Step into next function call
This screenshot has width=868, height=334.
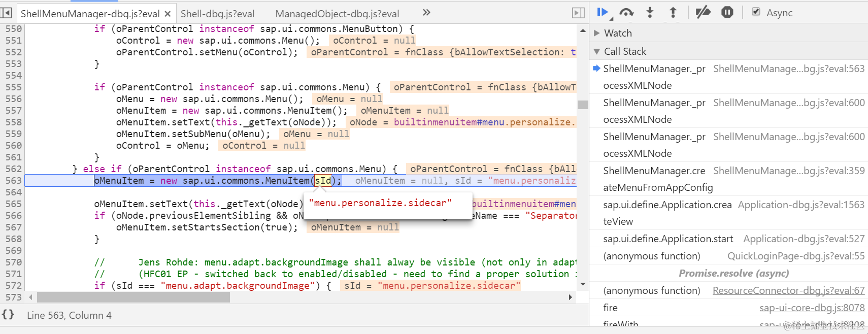tap(650, 12)
